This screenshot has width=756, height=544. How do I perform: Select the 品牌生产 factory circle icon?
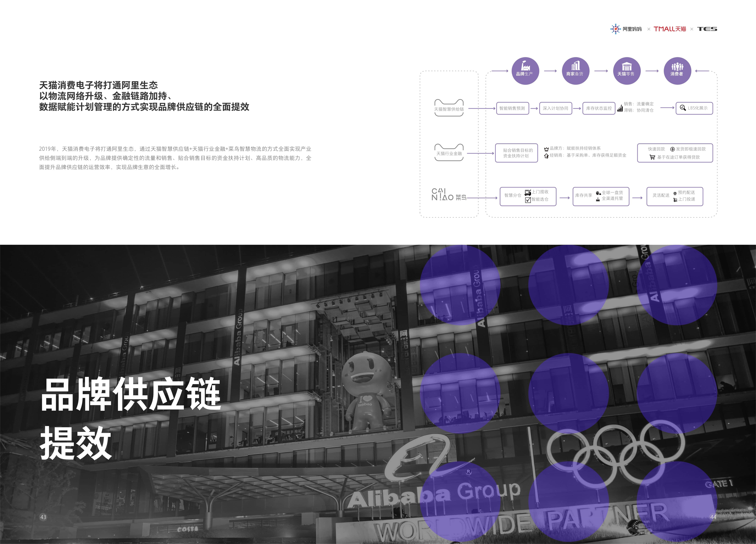pos(525,71)
